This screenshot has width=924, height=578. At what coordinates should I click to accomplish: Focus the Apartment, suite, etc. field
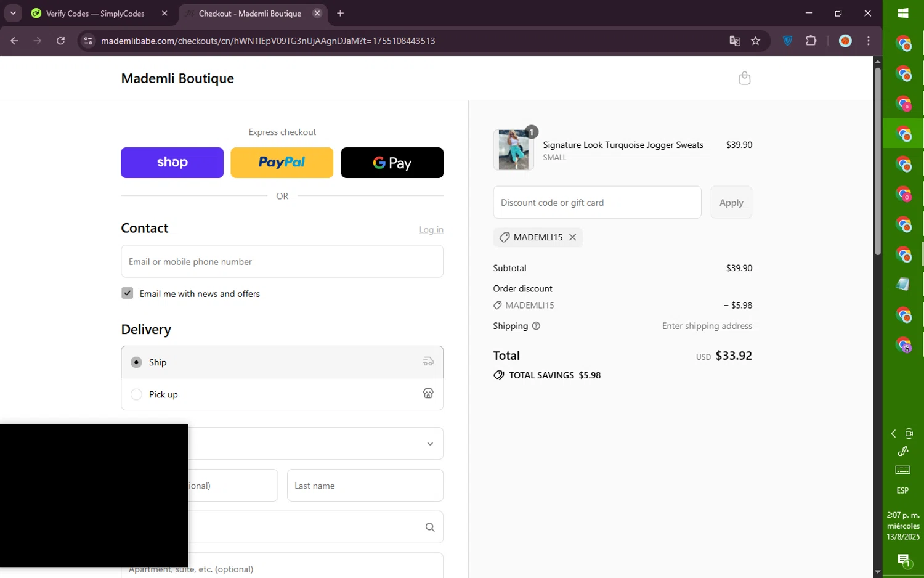(x=282, y=566)
